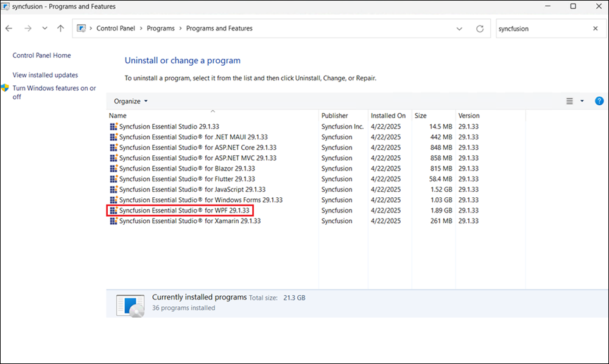609x364 pixels.
Task: Sort by Installed On column header
Action: point(390,116)
